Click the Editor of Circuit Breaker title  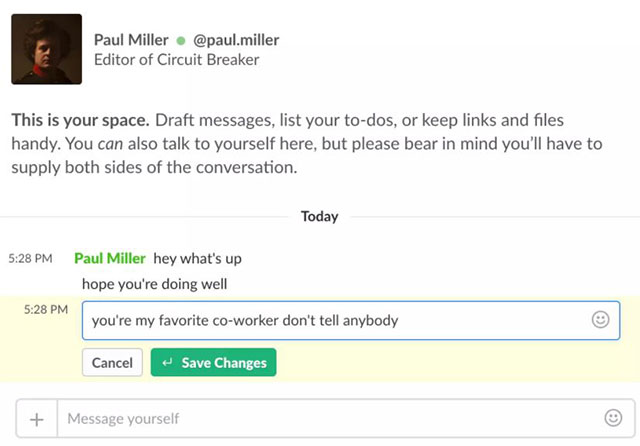coord(176,60)
